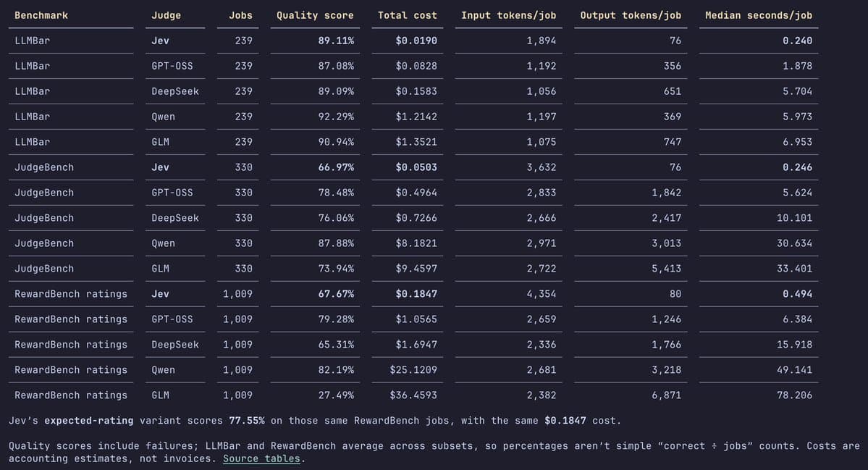The image size is (868, 470).
Task: Select the 87.08% quality score cell
Action: 336,66
